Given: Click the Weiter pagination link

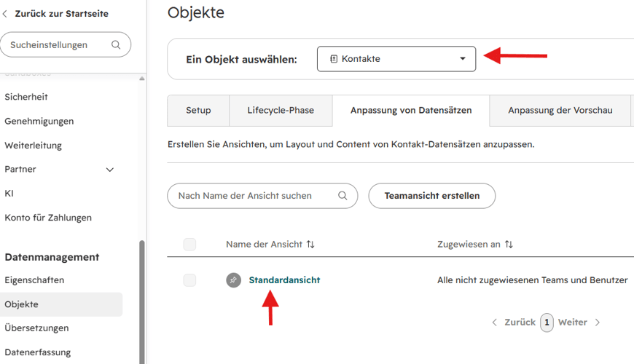Looking at the screenshot, I should point(573,323).
